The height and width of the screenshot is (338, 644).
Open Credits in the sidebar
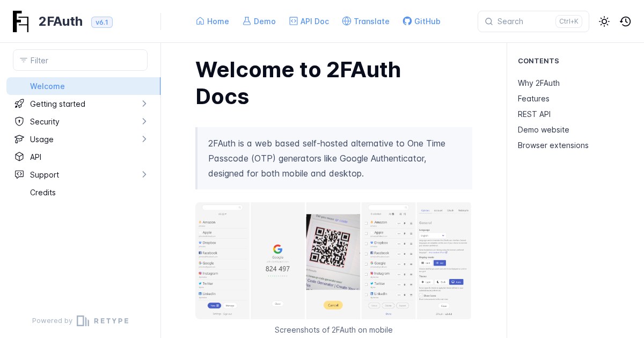43,192
